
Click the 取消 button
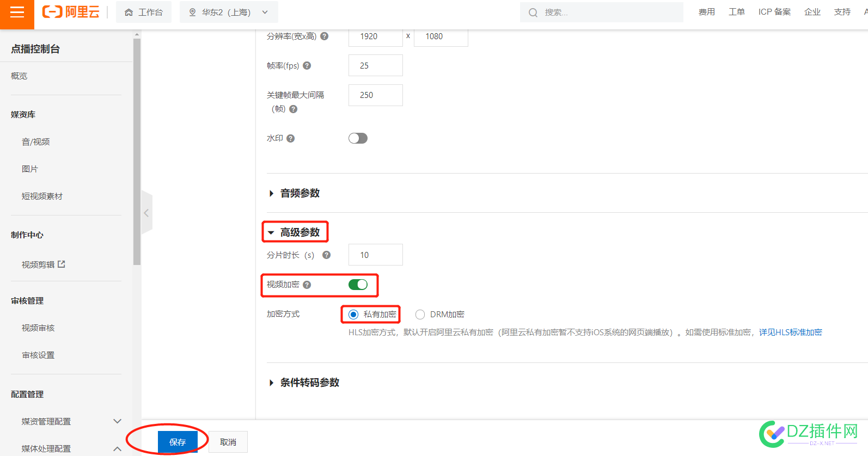[228, 442]
